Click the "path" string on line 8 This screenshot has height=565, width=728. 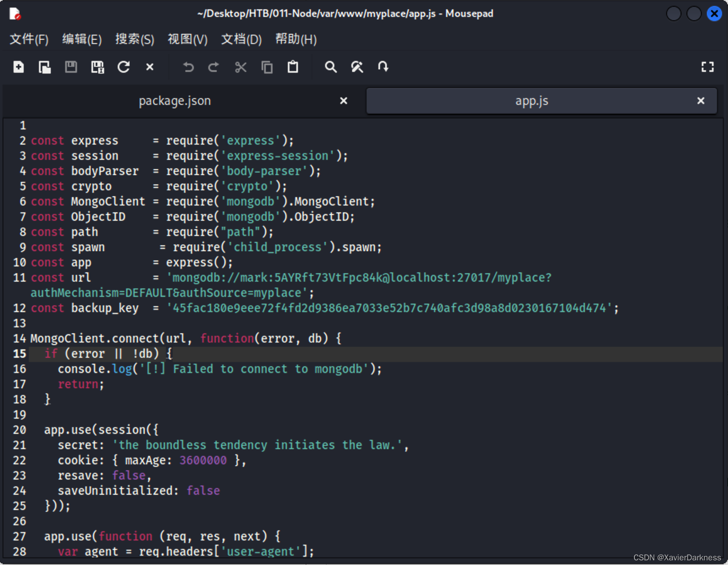[x=240, y=232]
